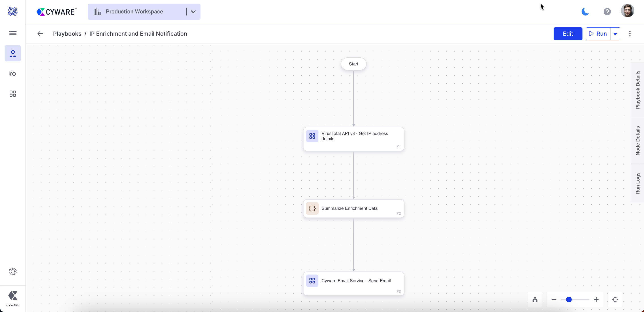Open the Playbooks sidebar icon
The width and height of the screenshot is (644, 312).
pyautogui.click(x=13, y=53)
